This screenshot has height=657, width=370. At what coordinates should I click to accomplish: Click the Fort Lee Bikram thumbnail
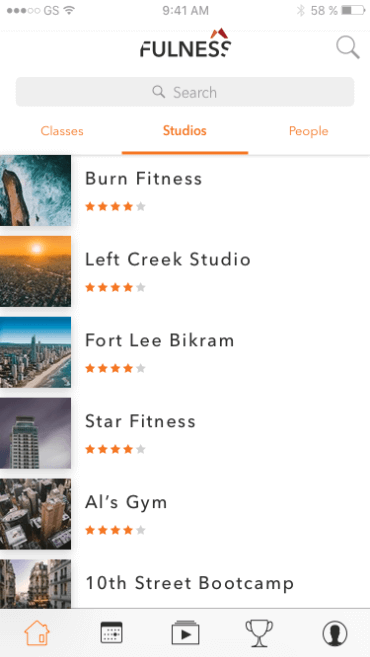pos(36,352)
